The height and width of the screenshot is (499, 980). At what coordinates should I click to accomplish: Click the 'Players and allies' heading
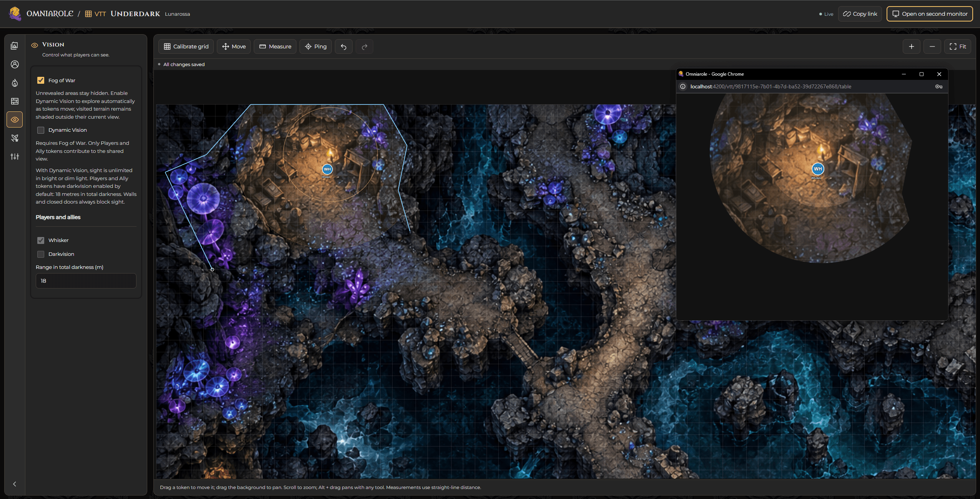58,217
